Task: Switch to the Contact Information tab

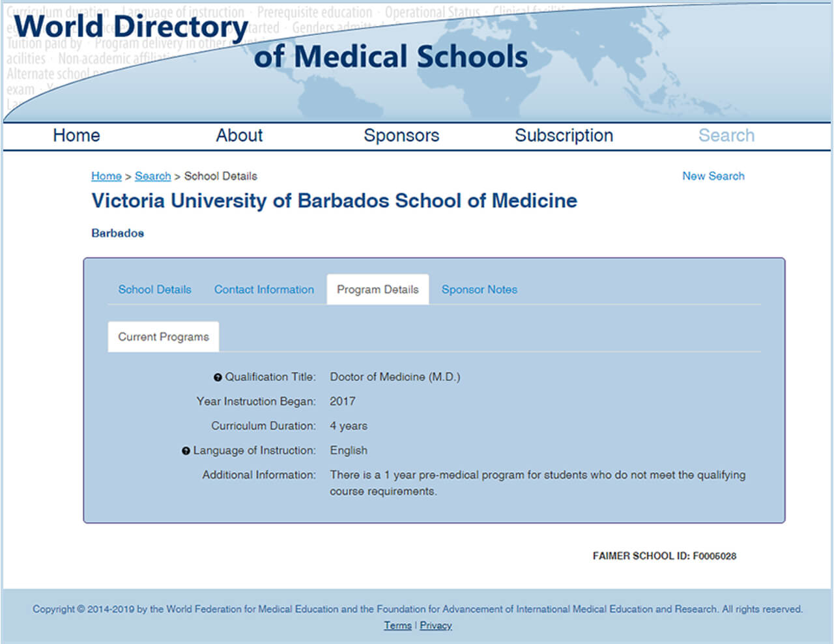Action: 264,290
